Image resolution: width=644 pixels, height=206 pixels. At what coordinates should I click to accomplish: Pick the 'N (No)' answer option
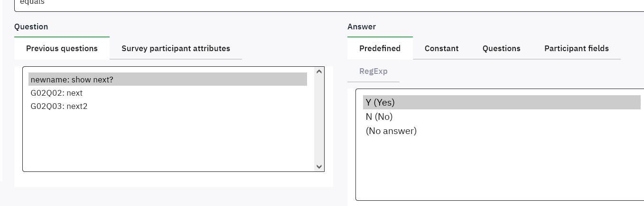379,116
